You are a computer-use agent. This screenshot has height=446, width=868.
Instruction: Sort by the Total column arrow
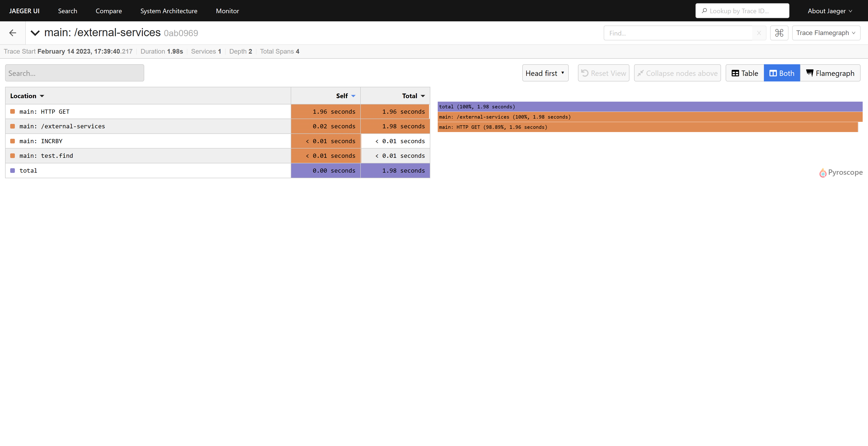point(423,96)
